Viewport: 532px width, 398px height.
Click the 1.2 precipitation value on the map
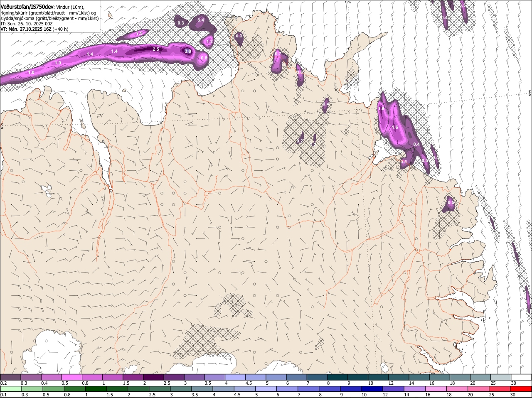209,42
